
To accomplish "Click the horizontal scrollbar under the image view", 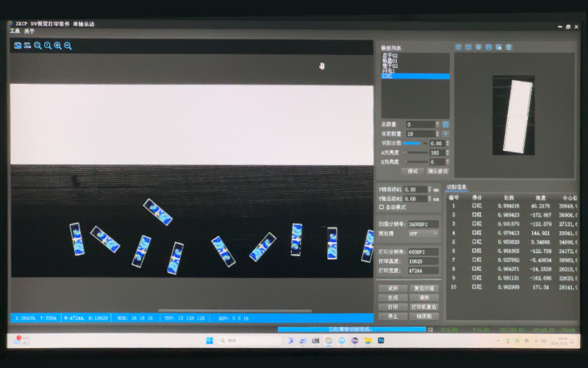I will pyautogui.click(x=234, y=311).
